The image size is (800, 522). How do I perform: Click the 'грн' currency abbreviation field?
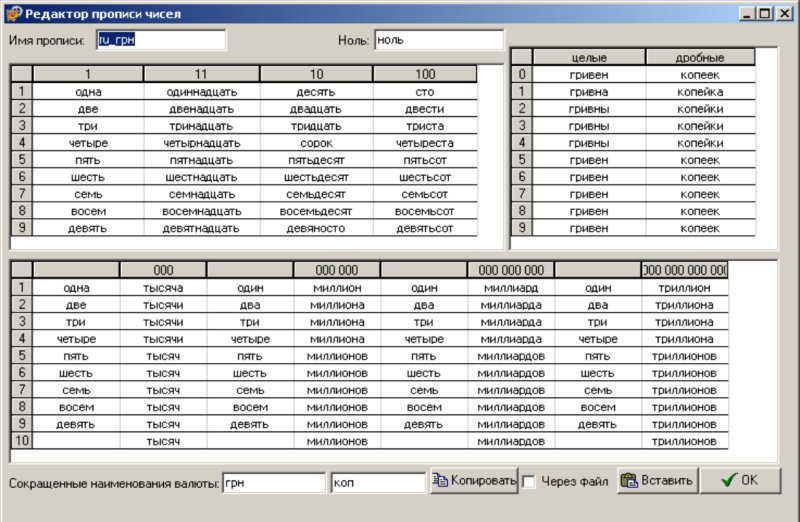click(274, 482)
